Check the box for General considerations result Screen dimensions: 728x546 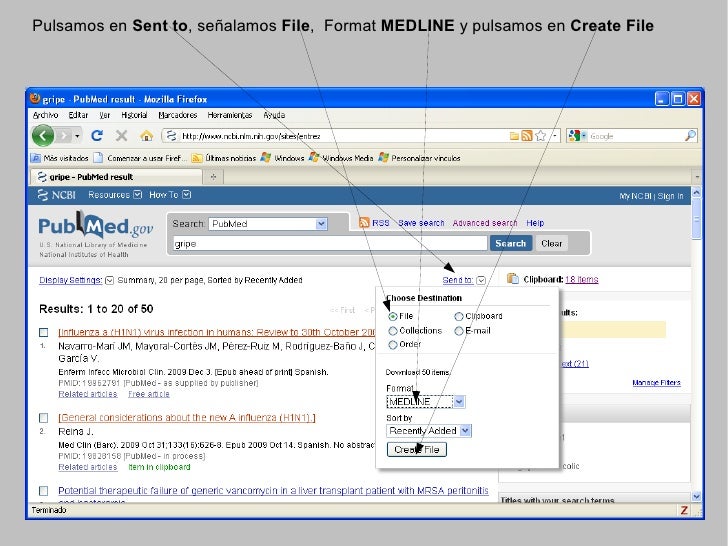[x=44, y=418]
